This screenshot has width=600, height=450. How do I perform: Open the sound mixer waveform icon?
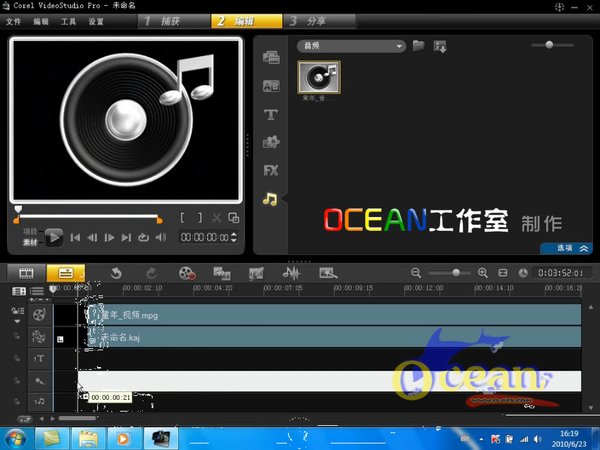(290, 272)
